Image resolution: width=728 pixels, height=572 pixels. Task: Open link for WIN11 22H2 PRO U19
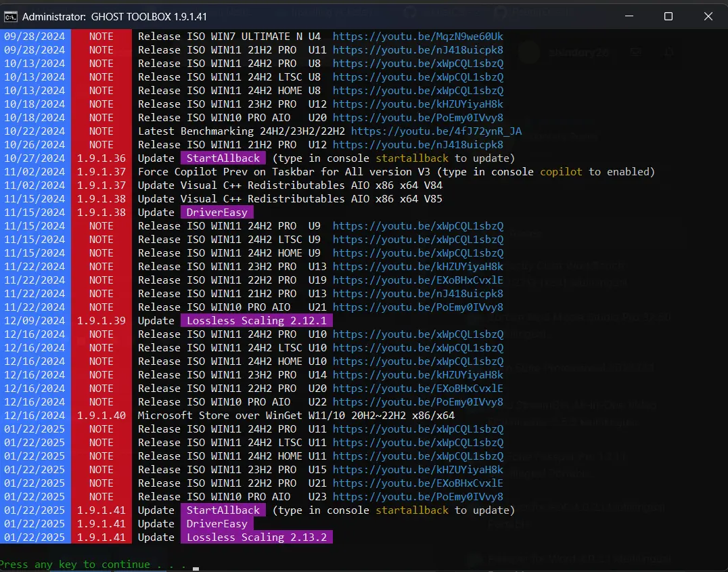[418, 280]
